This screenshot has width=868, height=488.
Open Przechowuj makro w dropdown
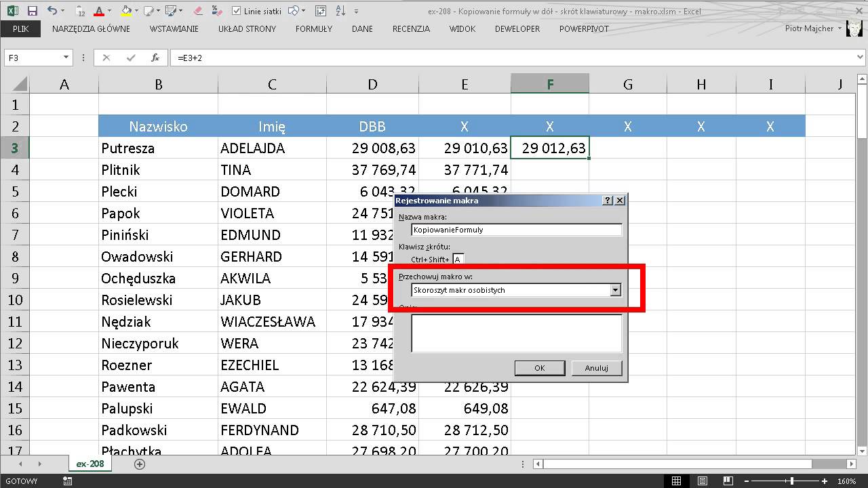tap(615, 290)
